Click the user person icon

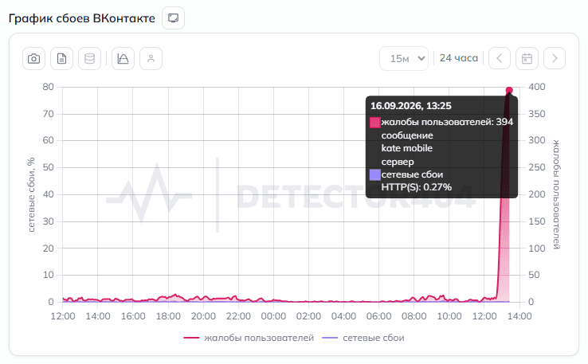point(151,58)
